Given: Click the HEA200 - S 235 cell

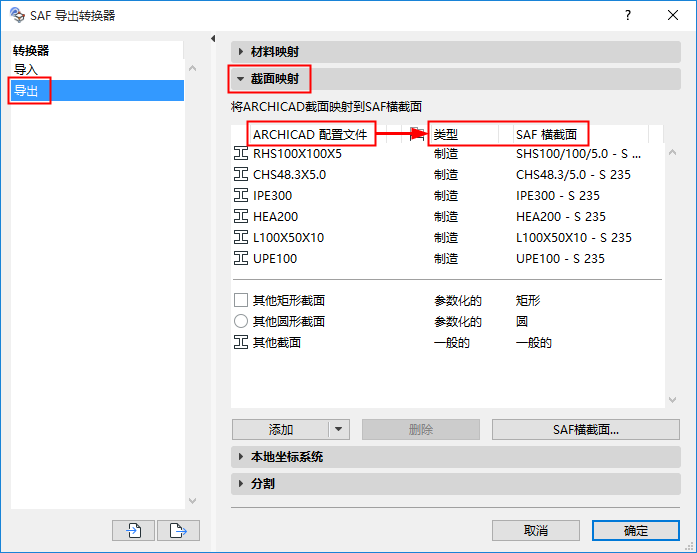Looking at the screenshot, I should [x=561, y=216].
